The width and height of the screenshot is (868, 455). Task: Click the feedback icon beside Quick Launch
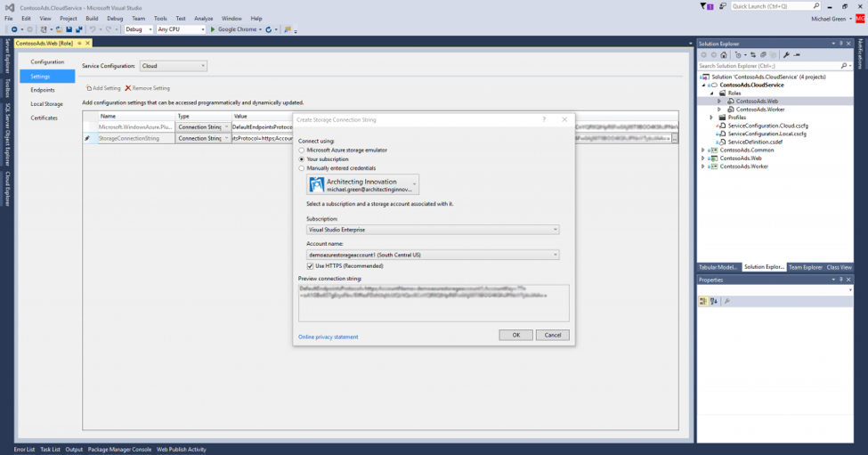coord(722,6)
